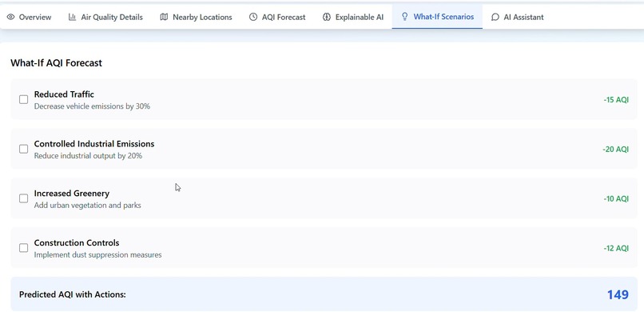The height and width of the screenshot is (312, 644).
Task: Click the lightbulb icon for What-If Scenarios
Action: [404, 17]
